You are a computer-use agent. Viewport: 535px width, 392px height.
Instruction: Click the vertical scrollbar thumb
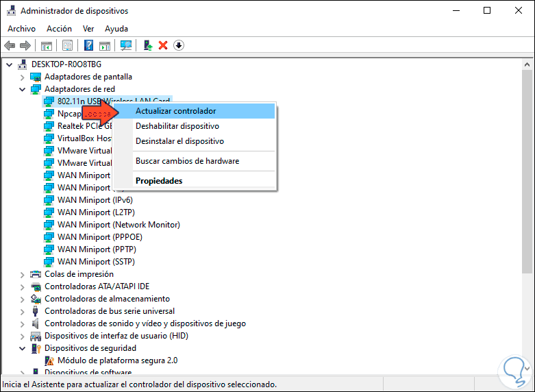527,171
